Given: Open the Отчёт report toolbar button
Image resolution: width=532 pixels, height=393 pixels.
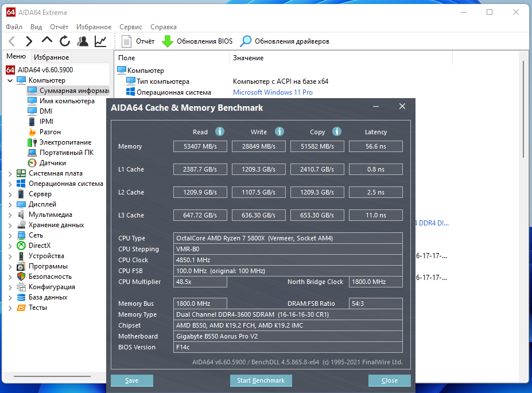Looking at the screenshot, I should (x=138, y=41).
